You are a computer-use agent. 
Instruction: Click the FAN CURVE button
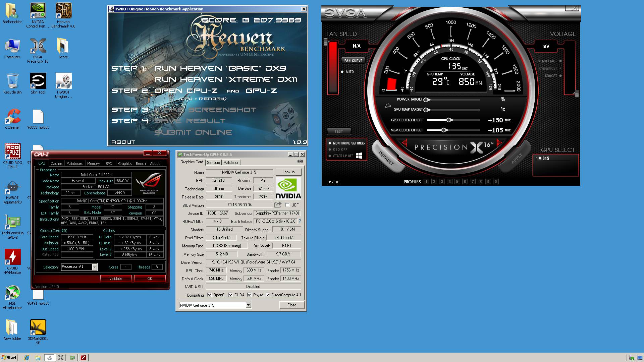click(x=353, y=61)
